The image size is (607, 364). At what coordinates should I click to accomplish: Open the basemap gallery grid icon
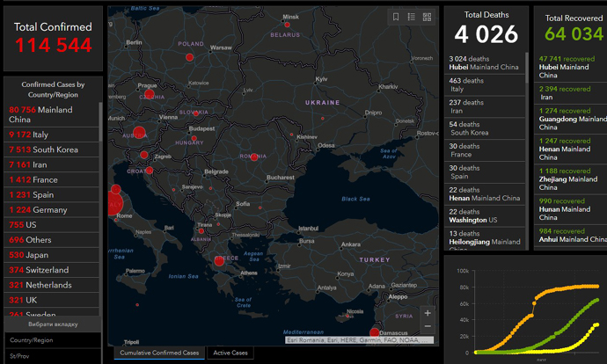tap(427, 17)
